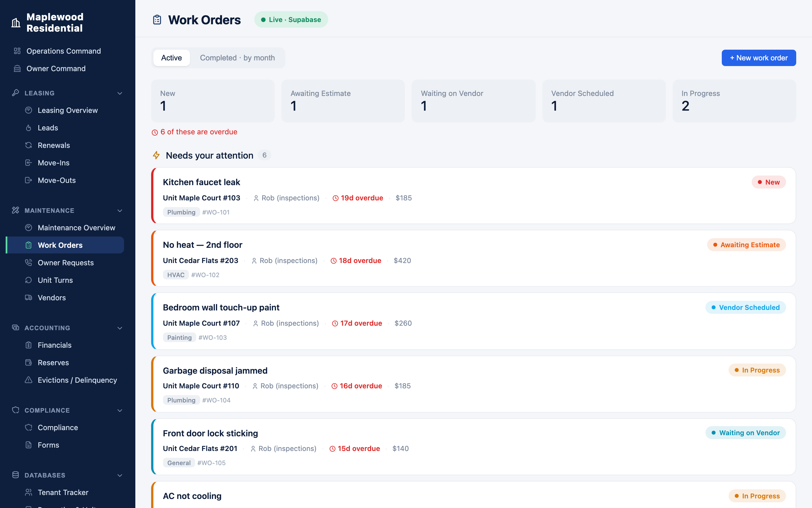Viewport: 812px width, 508px height.
Task: Click the Forms document icon
Action: (28, 445)
